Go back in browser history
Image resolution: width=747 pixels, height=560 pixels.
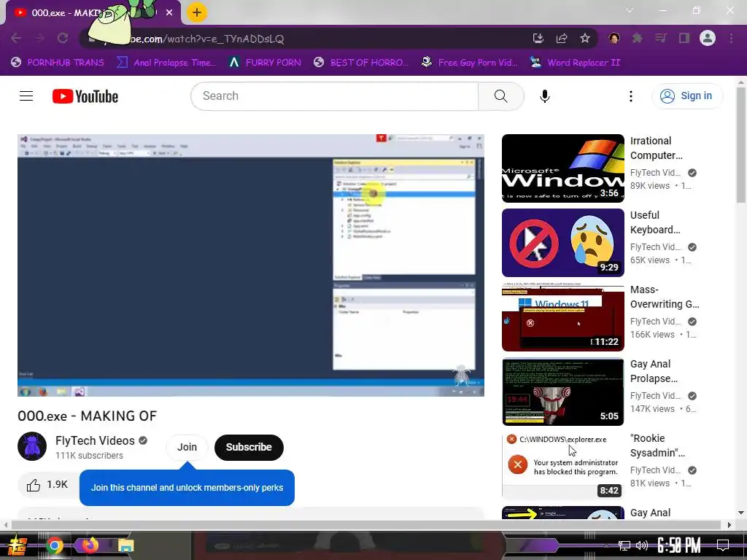click(16, 38)
